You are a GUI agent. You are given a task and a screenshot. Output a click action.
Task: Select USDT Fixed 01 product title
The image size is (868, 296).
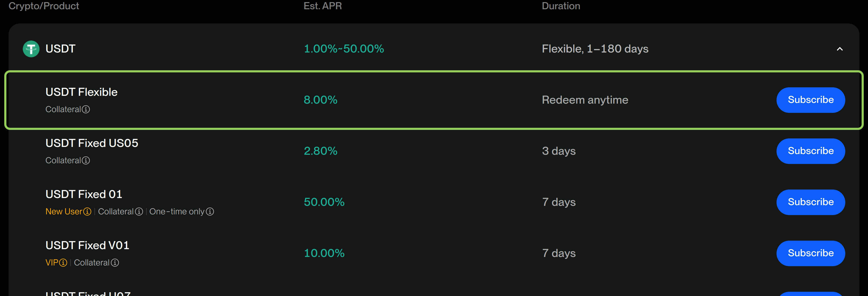pos(84,194)
